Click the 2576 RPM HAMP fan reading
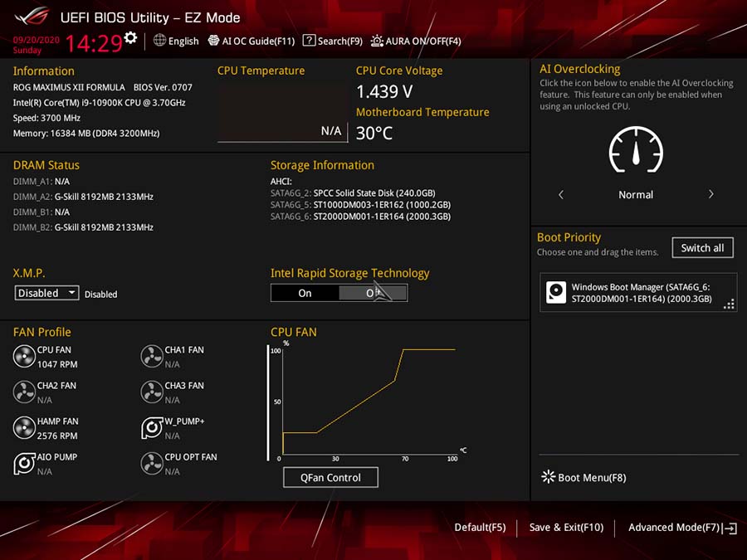The height and width of the screenshot is (560, 747). point(57,436)
